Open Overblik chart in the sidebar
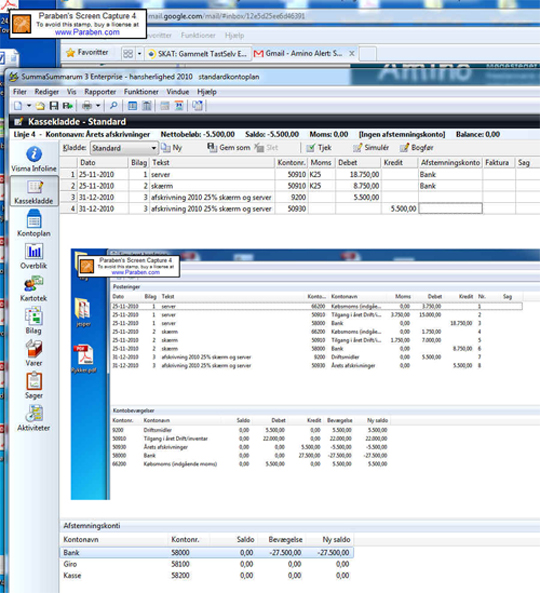 (34, 256)
